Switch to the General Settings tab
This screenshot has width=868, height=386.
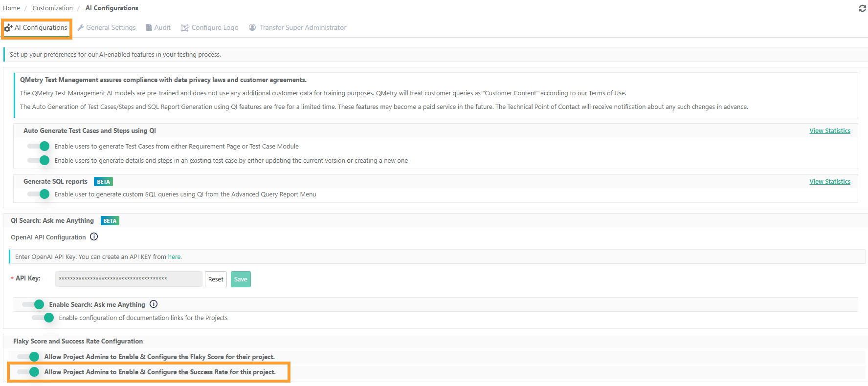[107, 27]
